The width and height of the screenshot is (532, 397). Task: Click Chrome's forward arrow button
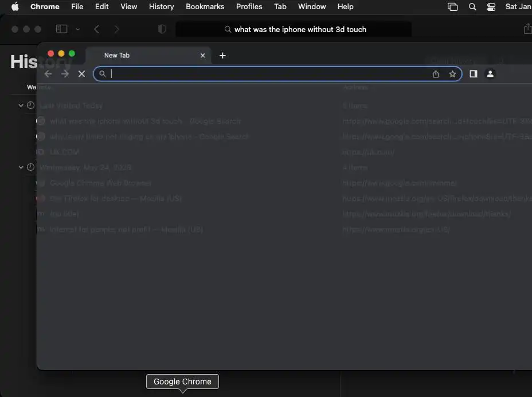[x=65, y=74]
